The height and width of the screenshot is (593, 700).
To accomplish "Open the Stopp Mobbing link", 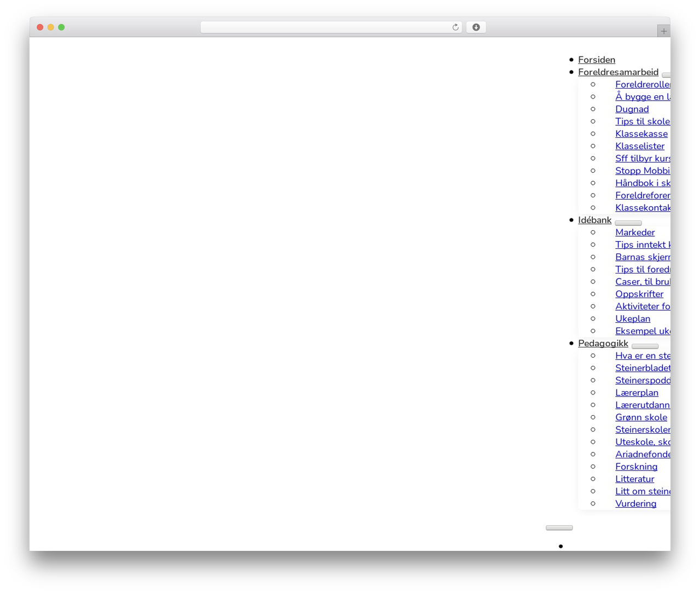I will [643, 171].
